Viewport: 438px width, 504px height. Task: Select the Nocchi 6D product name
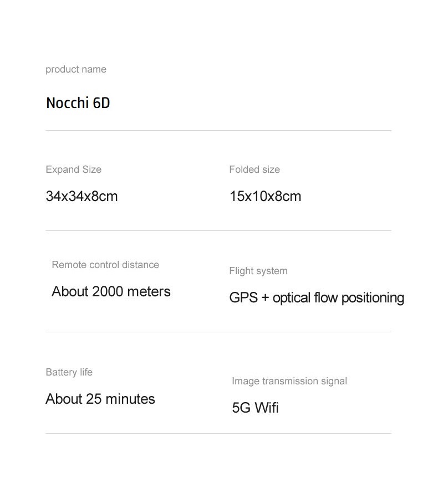coord(78,103)
